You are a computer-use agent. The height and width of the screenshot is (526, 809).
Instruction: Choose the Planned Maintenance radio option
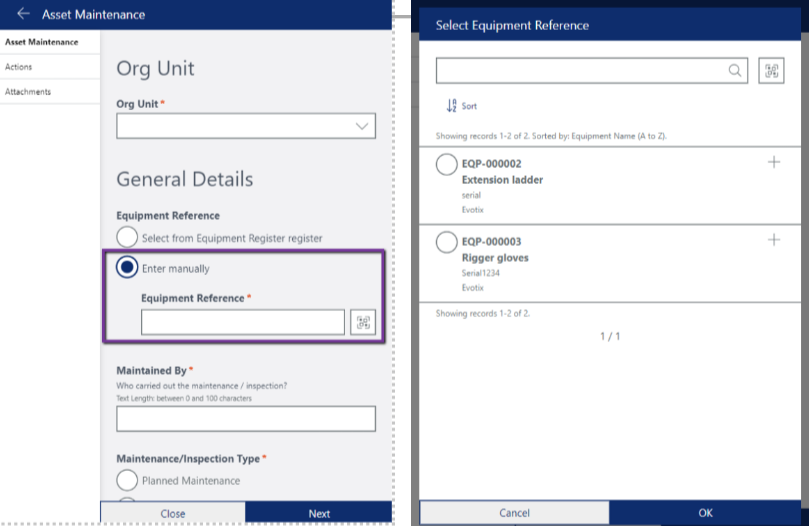click(127, 481)
